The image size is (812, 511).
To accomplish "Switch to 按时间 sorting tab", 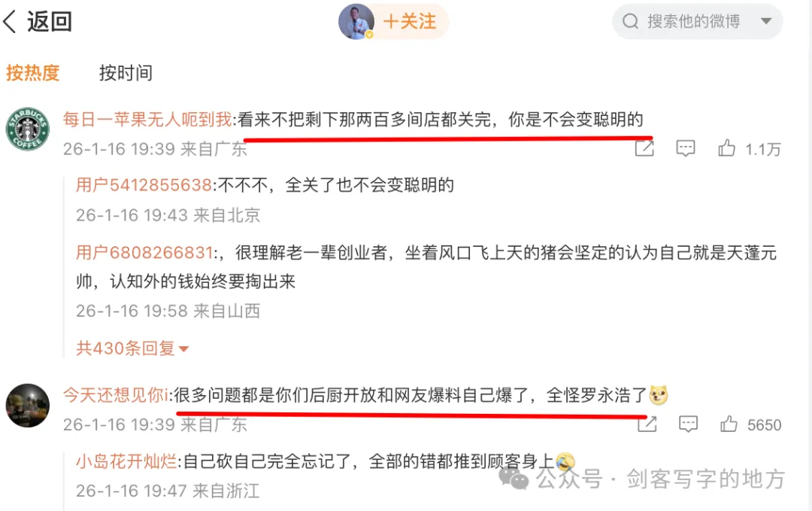I will [126, 72].
